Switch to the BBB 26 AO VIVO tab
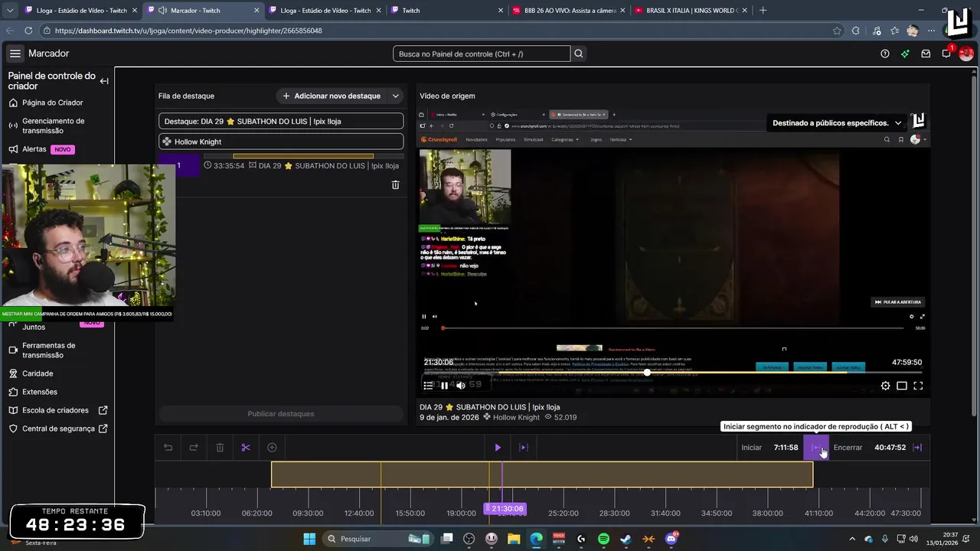980x551 pixels. [x=570, y=11]
